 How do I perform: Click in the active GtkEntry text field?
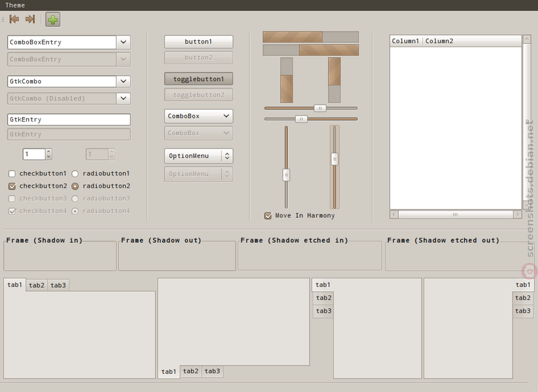tap(69, 120)
